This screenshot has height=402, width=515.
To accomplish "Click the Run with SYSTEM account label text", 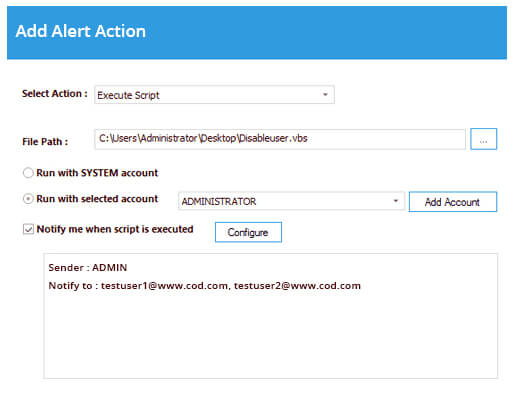I will pos(97,173).
